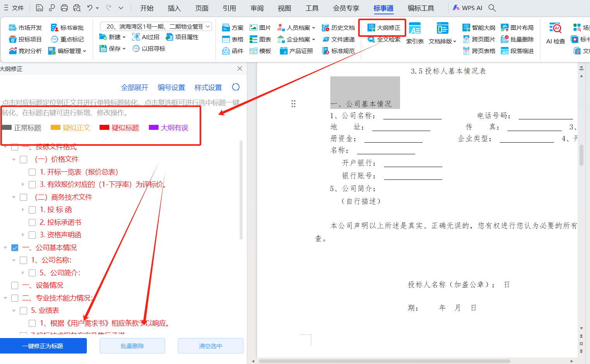Viewport: 590px width, 364px height.
Task: Check the 1. 投 标 函 checkbox
Action: coord(32,210)
